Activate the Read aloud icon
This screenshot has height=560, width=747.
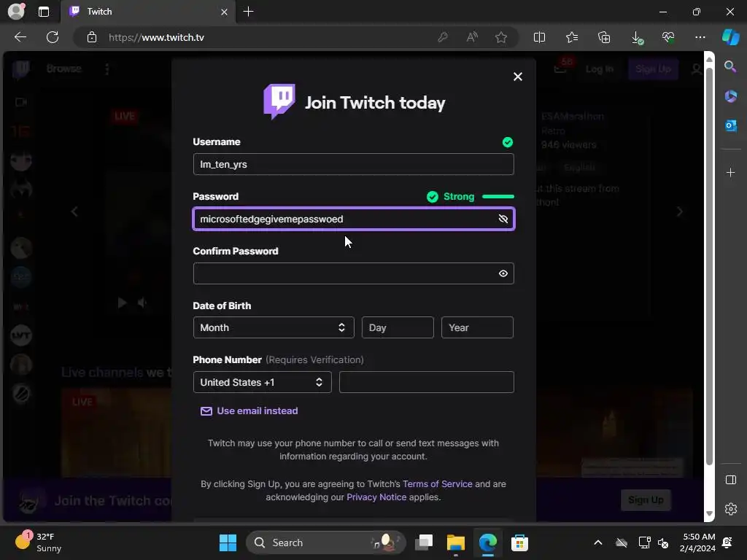point(472,37)
